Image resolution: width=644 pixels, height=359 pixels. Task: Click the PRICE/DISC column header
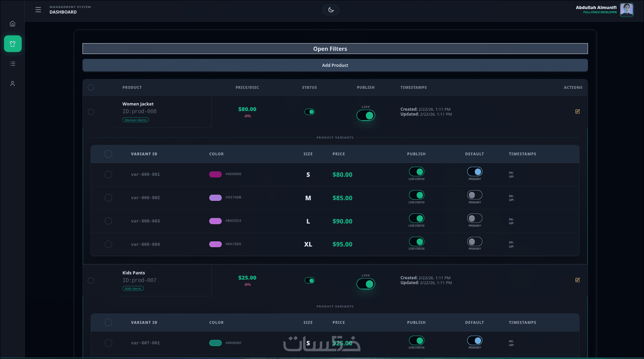[247, 87]
